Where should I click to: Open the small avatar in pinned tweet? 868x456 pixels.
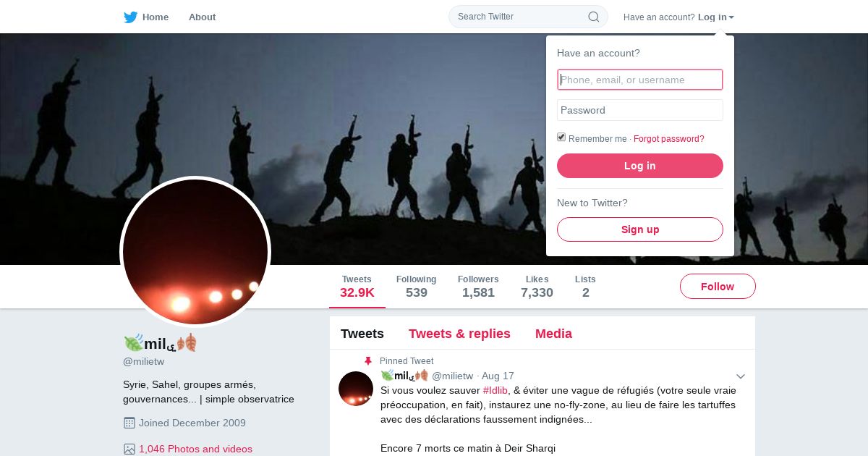[356, 389]
